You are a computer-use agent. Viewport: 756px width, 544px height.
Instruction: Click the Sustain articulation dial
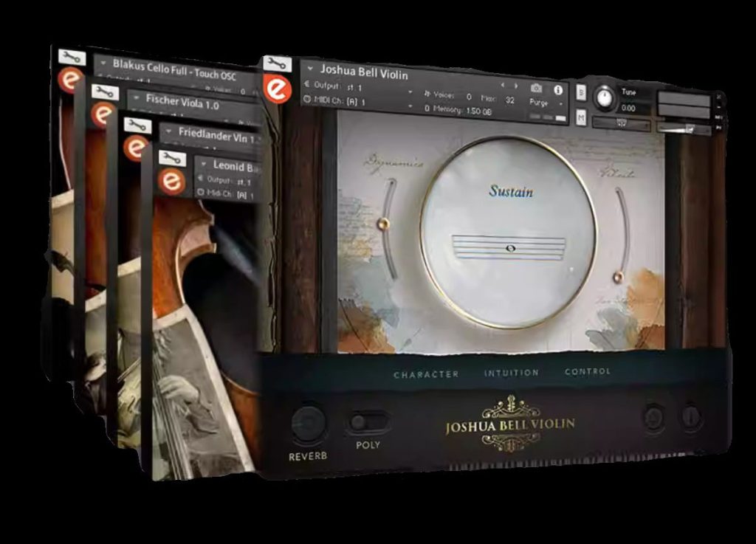pyautogui.click(x=508, y=230)
